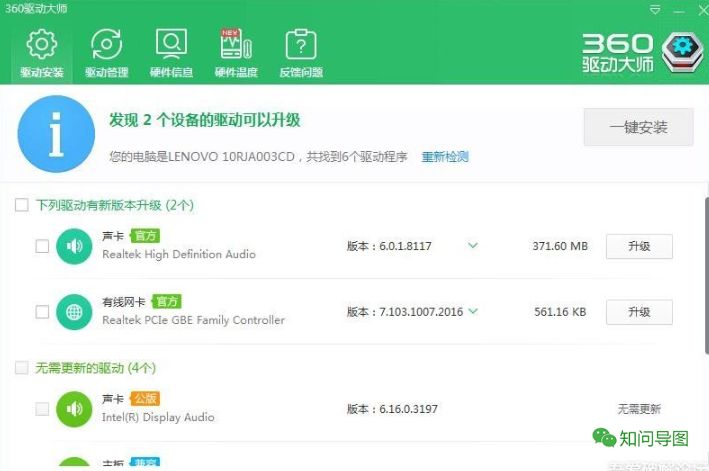Click Intel(R) Display Audio name
Screen dimensions: 709x471
click(158, 417)
